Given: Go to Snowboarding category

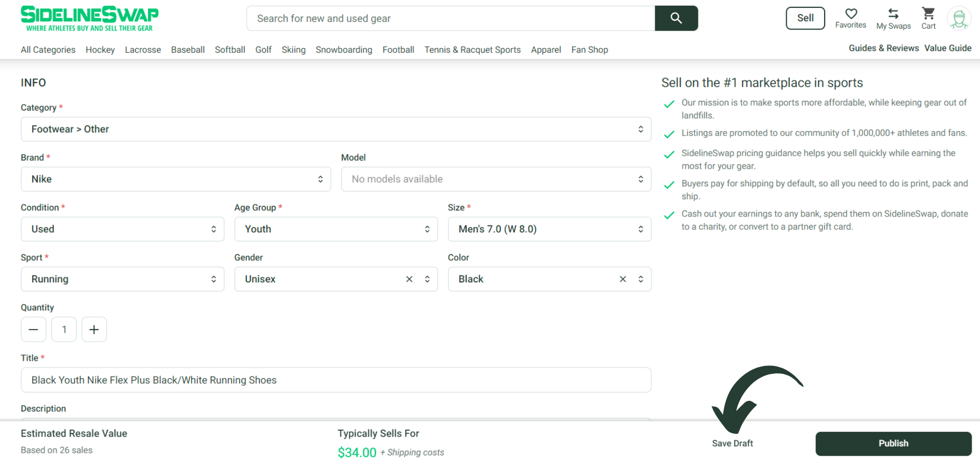Looking at the screenshot, I should pyautogui.click(x=344, y=50).
